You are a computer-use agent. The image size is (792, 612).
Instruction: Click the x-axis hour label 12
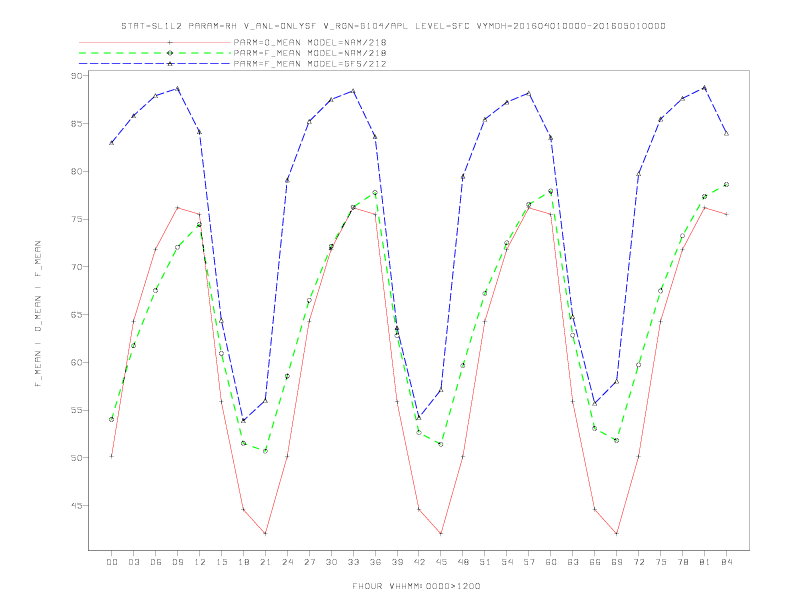coord(200,562)
